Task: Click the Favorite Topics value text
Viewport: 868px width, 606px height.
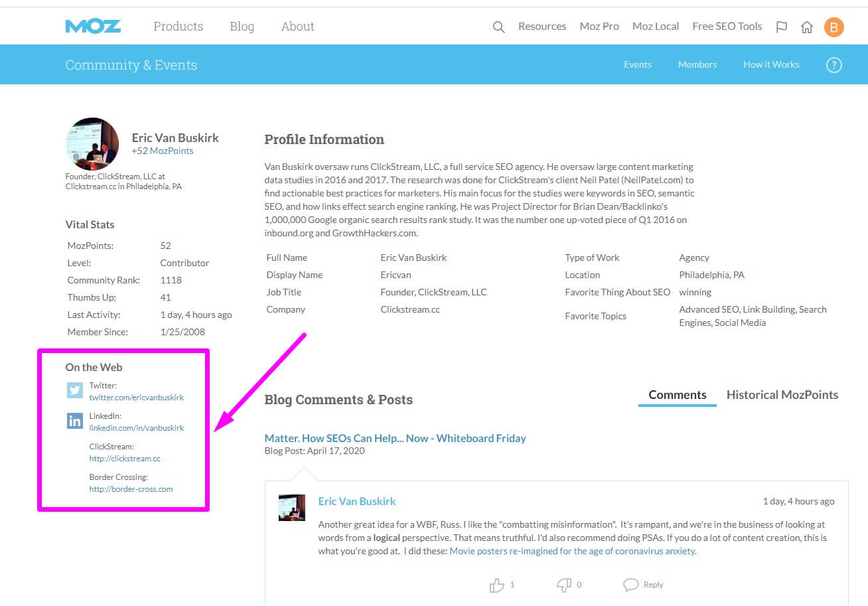Action: (753, 316)
